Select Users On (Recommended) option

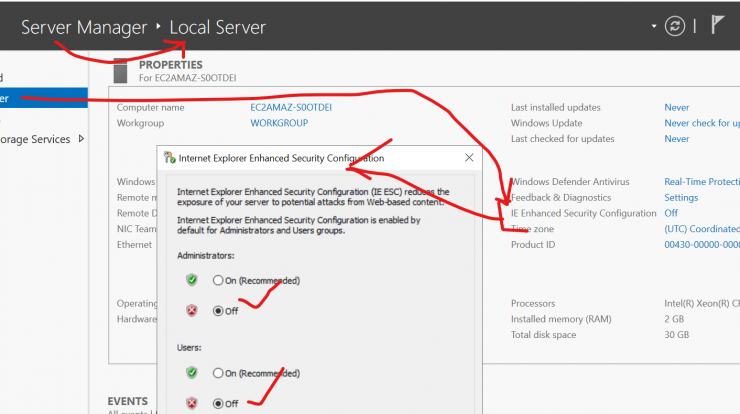point(256,373)
